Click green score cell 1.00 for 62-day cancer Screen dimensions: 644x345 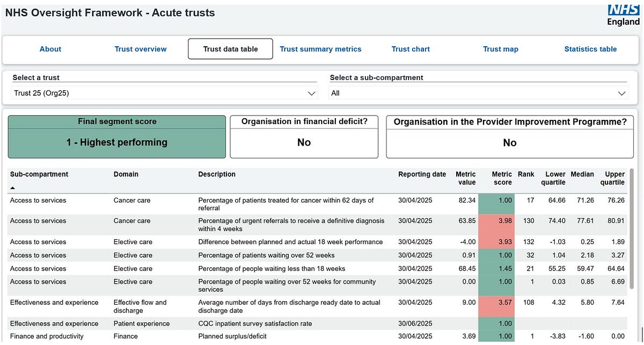[496, 204]
